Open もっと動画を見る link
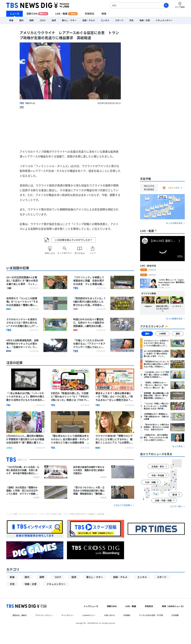The width and height of the screenshot is (191, 644). pos(175,318)
